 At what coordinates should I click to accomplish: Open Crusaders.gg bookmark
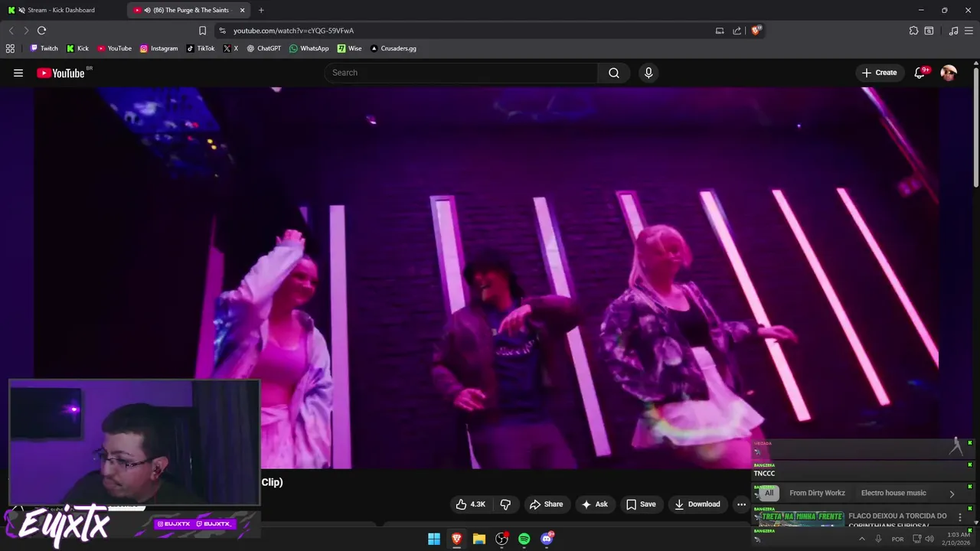[x=393, y=48]
